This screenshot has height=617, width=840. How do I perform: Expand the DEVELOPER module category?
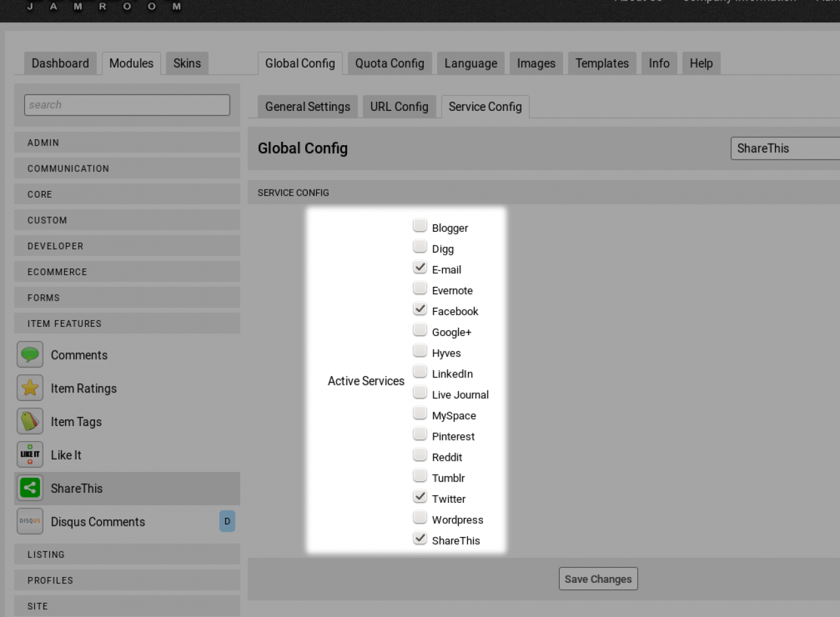click(127, 246)
